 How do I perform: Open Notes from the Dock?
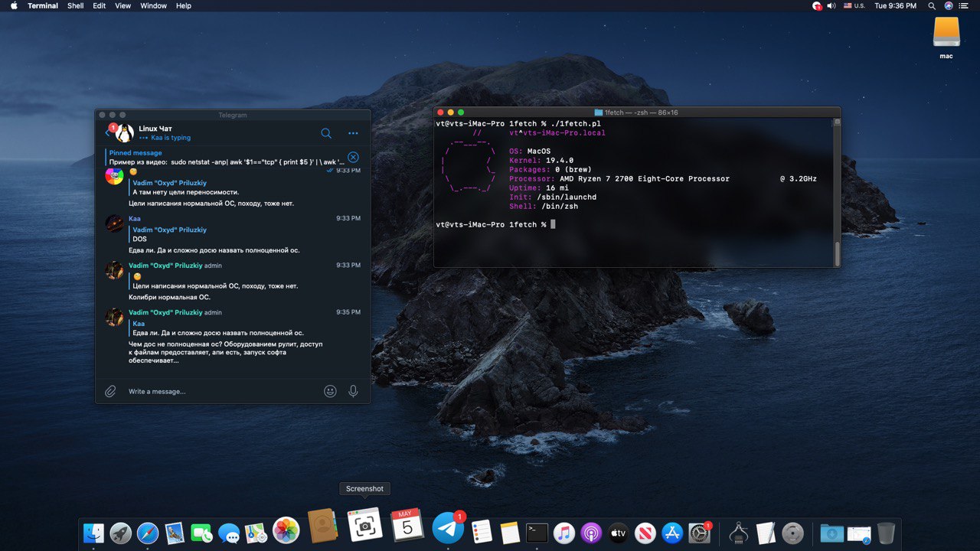[x=509, y=533]
